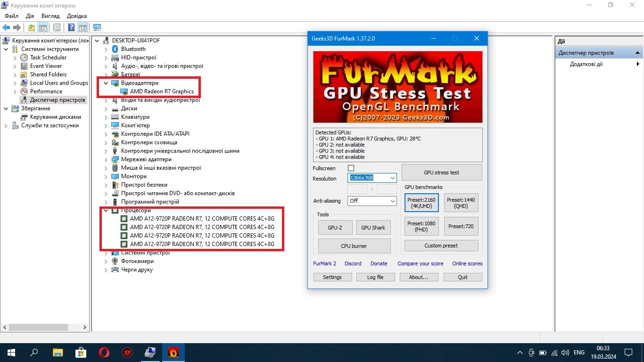Select AMD Radeon R7 Graphics device

pos(162,91)
